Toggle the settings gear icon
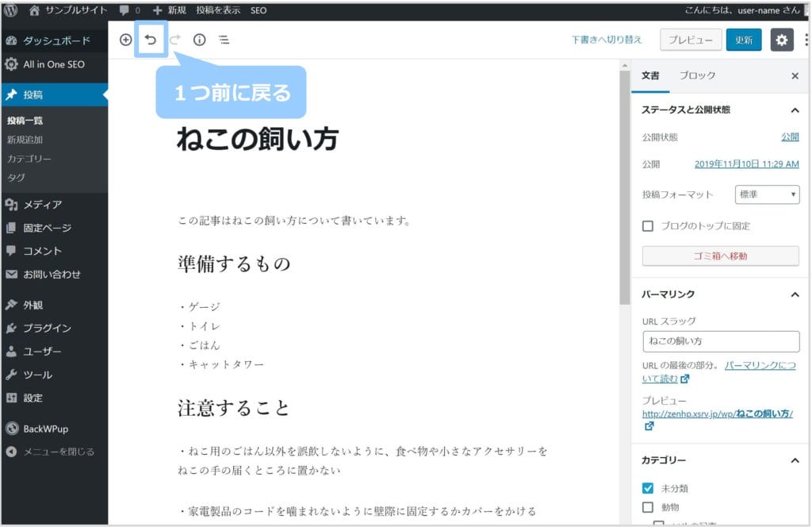812x527 pixels. tap(782, 40)
